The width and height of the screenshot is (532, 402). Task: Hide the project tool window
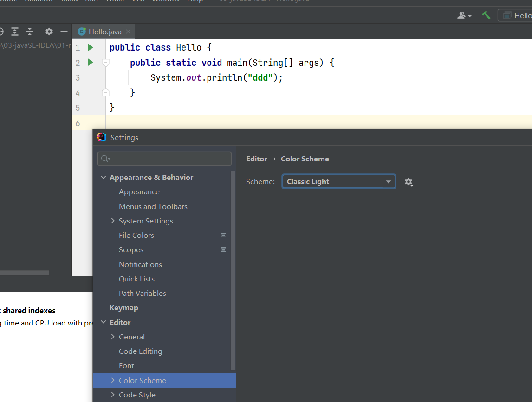coord(64,32)
